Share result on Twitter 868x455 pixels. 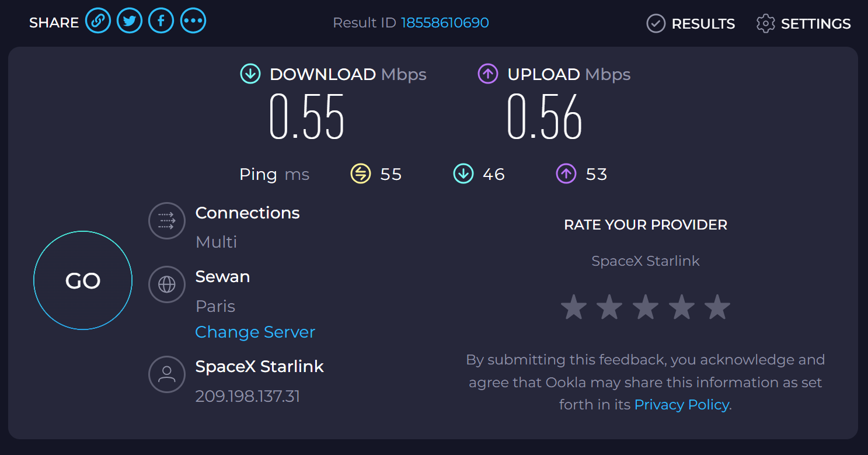(130, 22)
